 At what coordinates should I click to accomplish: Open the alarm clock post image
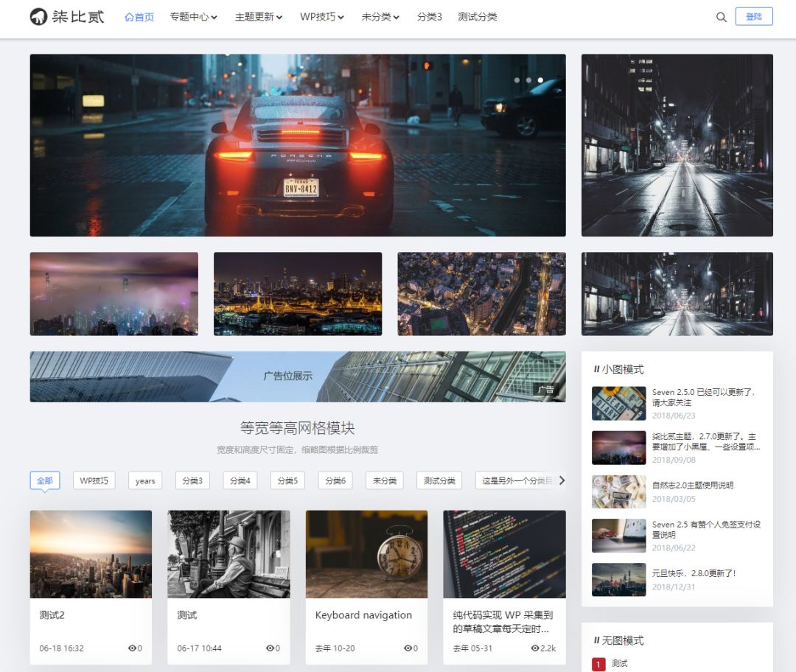pos(366,554)
